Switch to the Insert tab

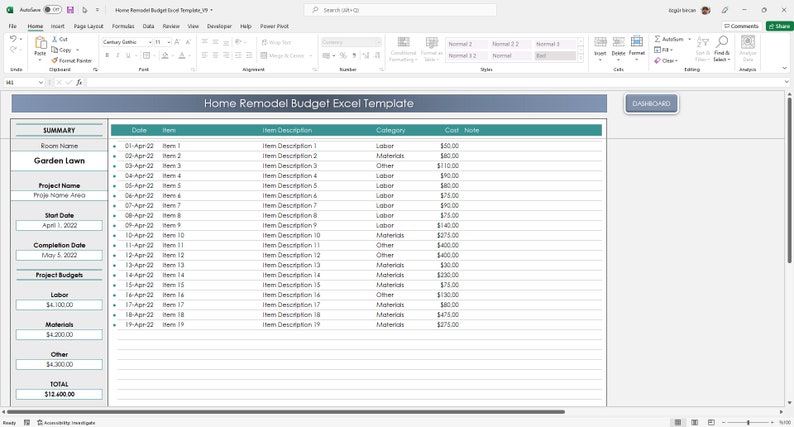[x=58, y=26]
